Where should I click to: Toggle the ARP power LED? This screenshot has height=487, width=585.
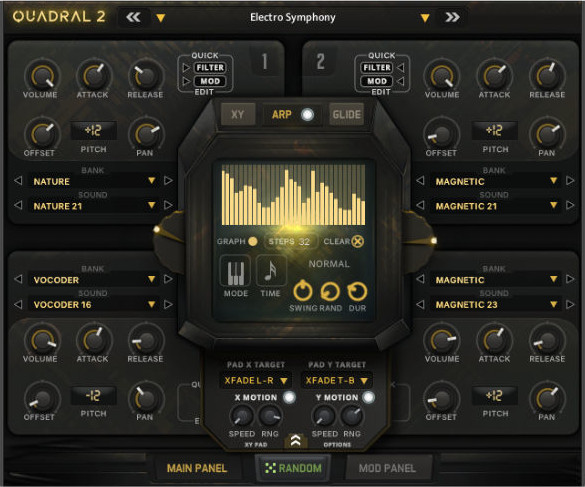[x=307, y=115]
